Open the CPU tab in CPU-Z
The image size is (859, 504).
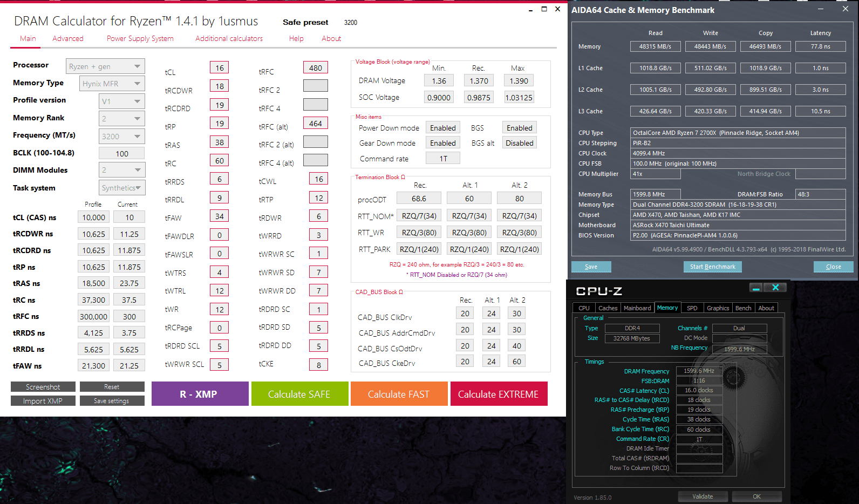pyautogui.click(x=584, y=308)
